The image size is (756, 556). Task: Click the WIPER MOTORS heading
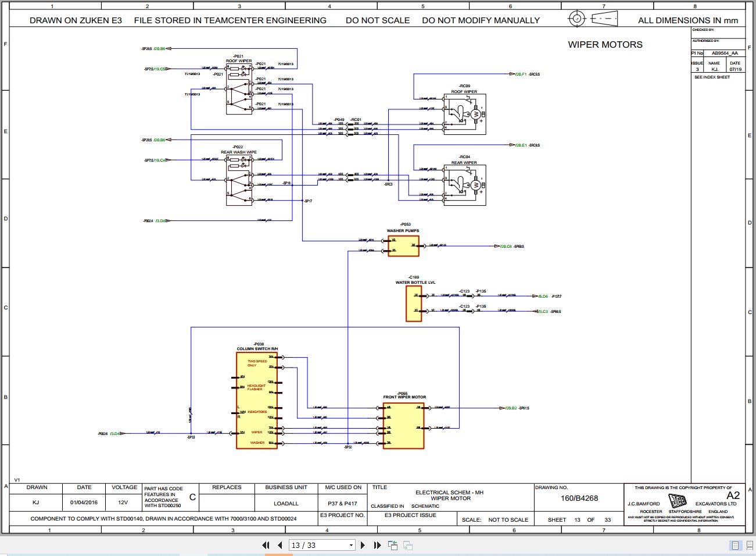tap(605, 44)
